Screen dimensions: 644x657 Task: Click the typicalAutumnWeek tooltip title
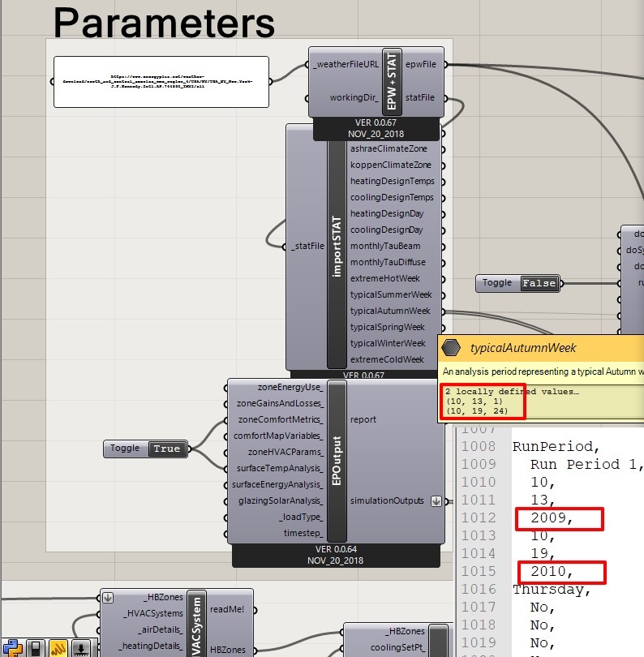pyautogui.click(x=523, y=348)
